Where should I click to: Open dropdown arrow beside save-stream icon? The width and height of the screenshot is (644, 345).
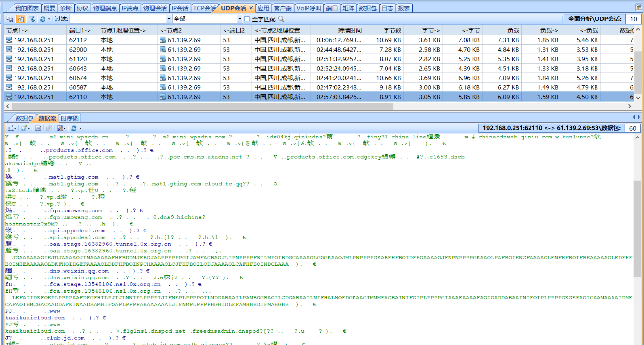coord(65,129)
